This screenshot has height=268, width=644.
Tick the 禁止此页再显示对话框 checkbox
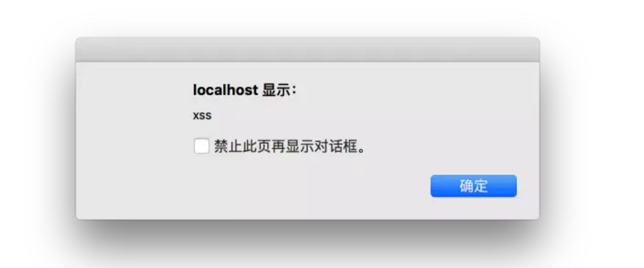201,146
